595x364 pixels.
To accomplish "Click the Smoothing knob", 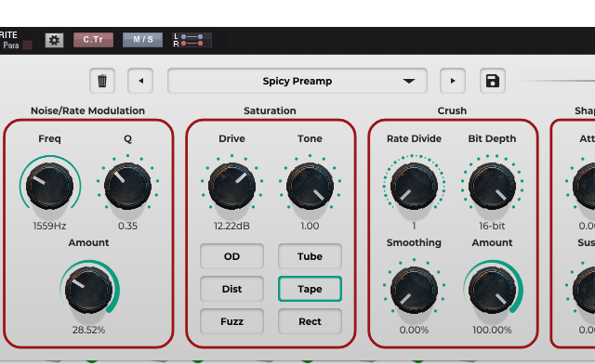I will point(414,290).
